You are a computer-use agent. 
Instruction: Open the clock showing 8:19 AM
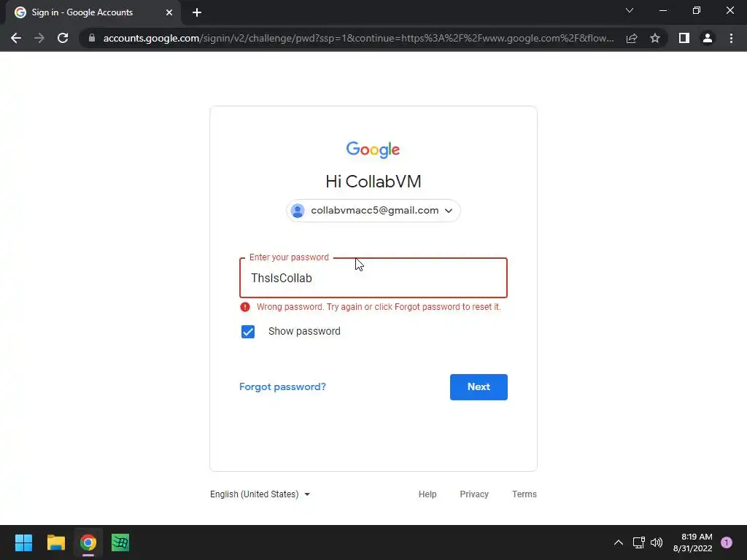point(693,542)
